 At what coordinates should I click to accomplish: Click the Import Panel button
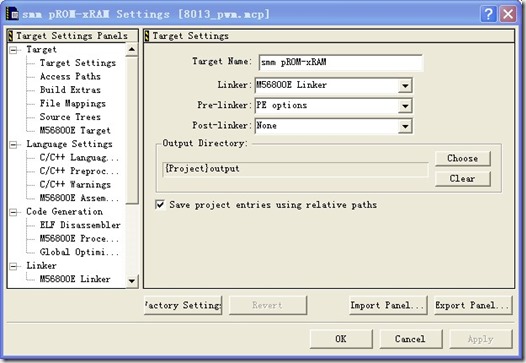point(388,305)
